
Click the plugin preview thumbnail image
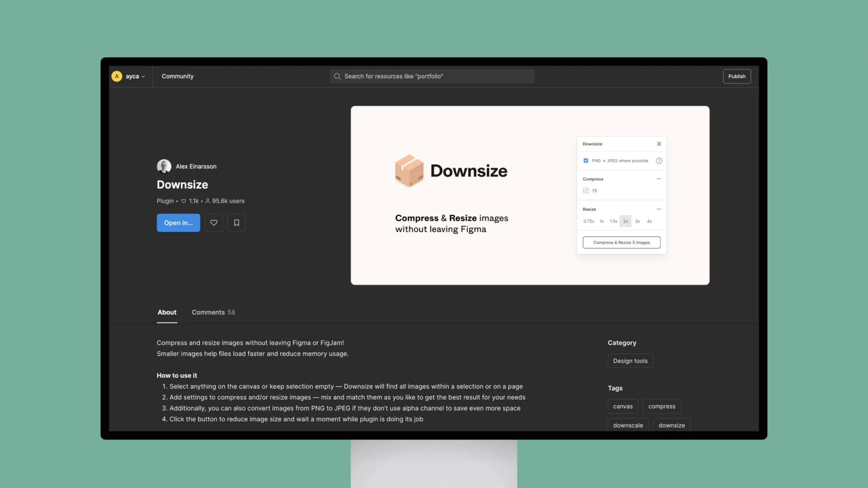pyautogui.click(x=530, y=196)
